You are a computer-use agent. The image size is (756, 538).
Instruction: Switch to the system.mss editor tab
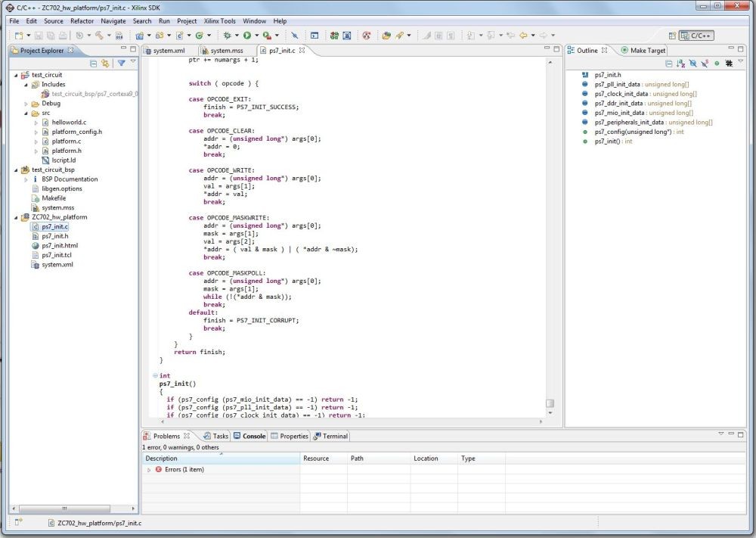coord(222,50)
